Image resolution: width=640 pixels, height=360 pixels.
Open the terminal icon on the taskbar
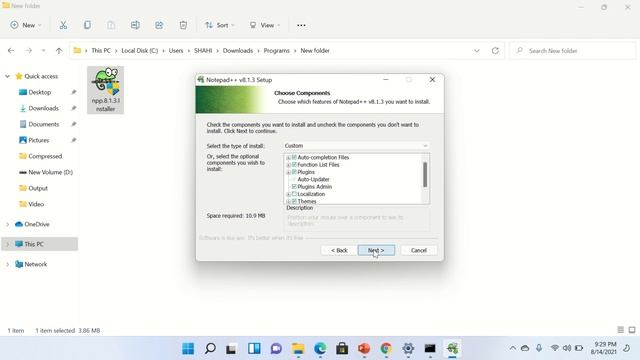430,348
